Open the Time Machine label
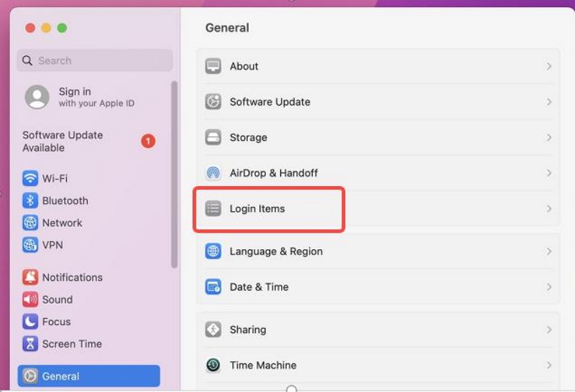The height and width of the screenshot is (392, 575). tap(263, 365)
